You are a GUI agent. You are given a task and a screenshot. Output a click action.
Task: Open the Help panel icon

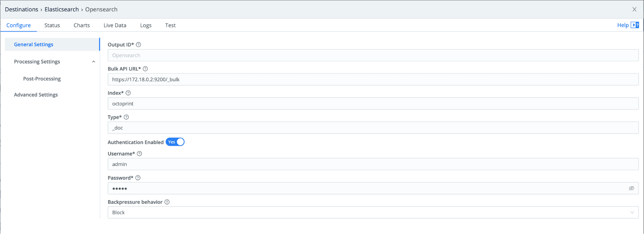coord(635,25)
